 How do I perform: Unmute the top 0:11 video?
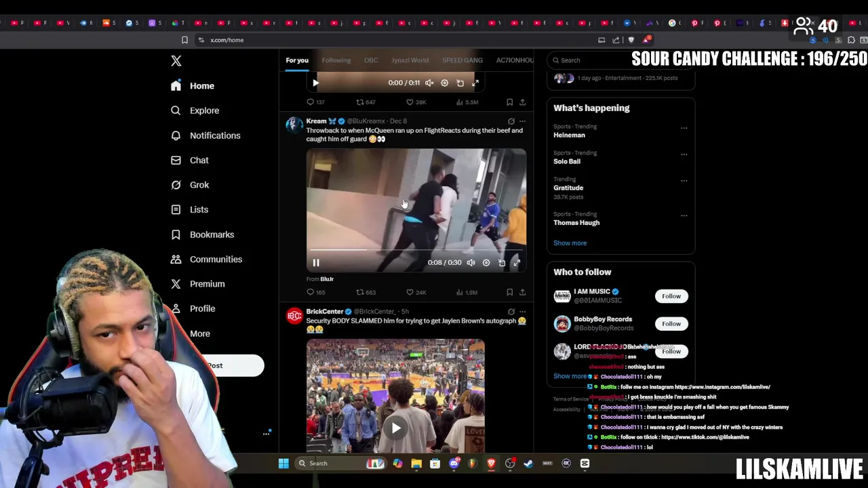[429, 83]
